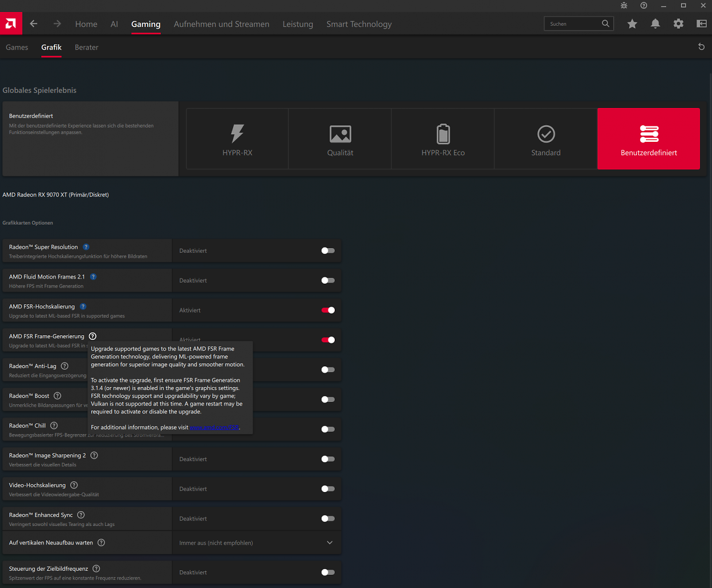
Task: Show help for Radeon Enhanced Sync
Action: (x=81, y=515)
